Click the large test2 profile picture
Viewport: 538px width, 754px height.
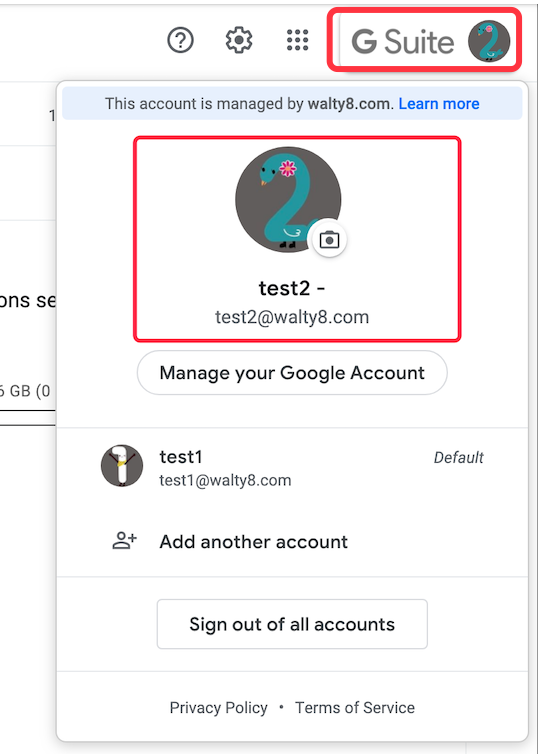coord(288,200)
